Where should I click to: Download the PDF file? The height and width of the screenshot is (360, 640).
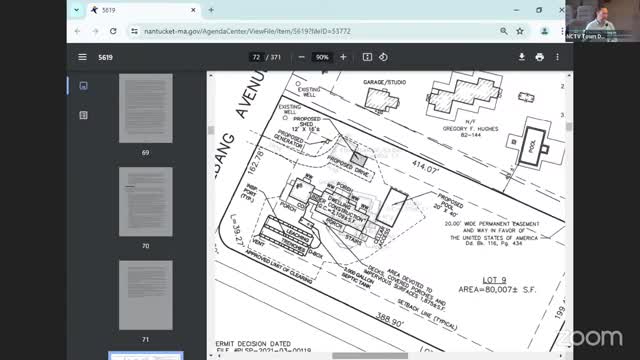click(522, 57)
